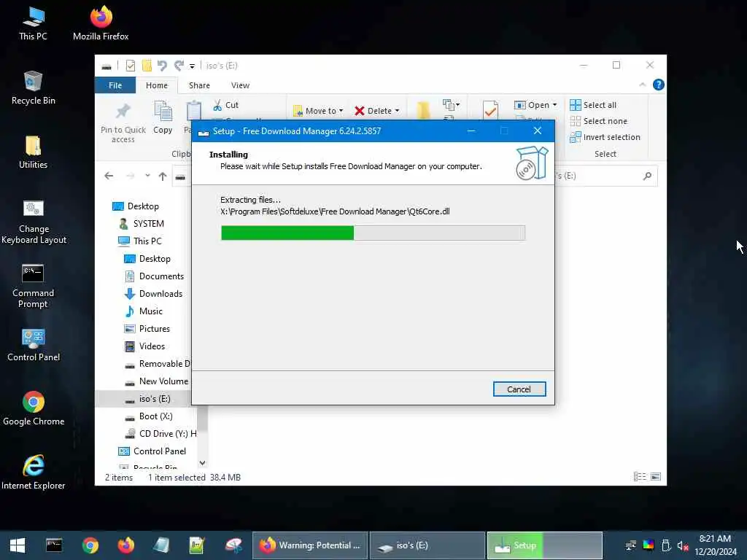Click Select none in ribbon
This screenshot has width=747, height=560.
598,121
